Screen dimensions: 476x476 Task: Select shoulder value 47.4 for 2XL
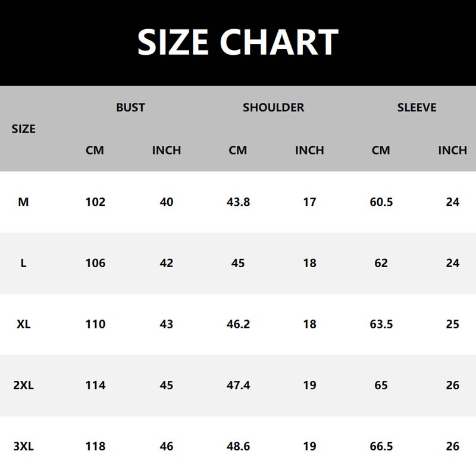(x=238, y=386)
